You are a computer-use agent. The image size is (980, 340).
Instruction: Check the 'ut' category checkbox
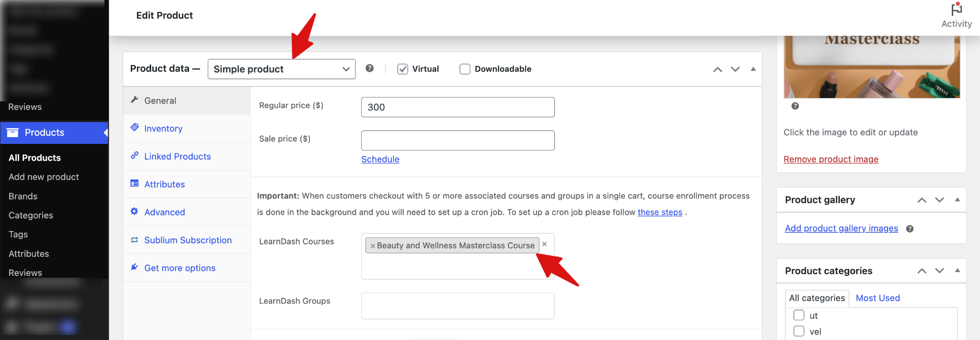tap(799, 315)
